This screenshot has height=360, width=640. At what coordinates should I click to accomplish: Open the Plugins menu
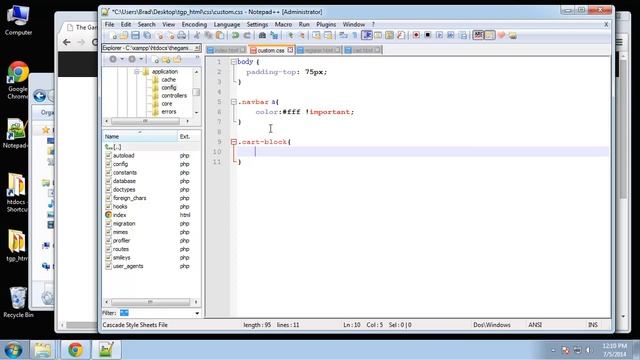coord(326,24)
